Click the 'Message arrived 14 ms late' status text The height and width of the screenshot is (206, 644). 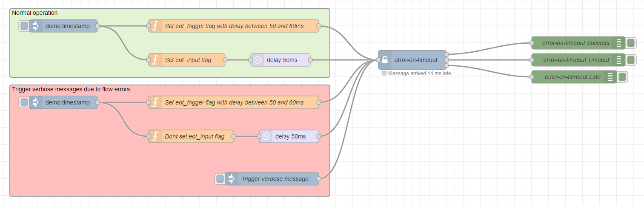pos(419,73)
